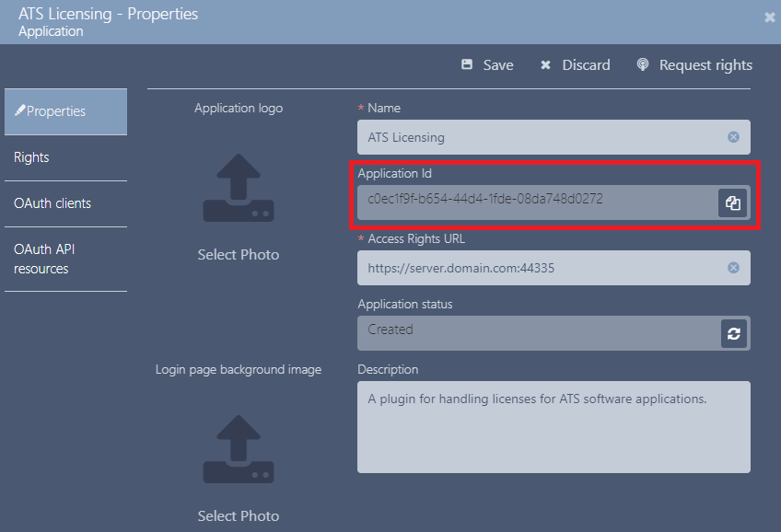
Task: Go to OAuth API resources tab
Action: (x=65, y=259)
